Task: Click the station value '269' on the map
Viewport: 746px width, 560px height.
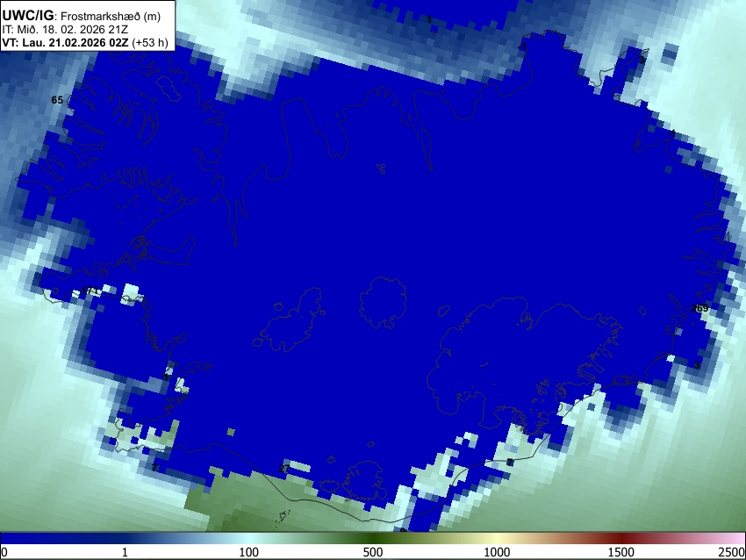Action: click(x=699, y=308)
